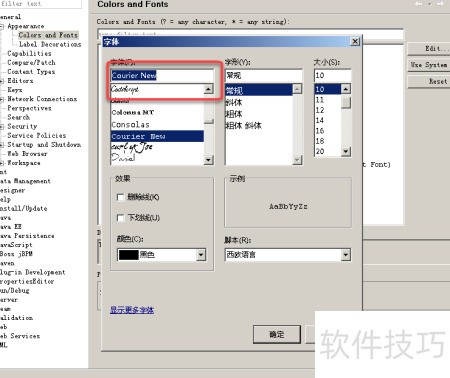Screen dimensions: 450x378
Task: Select Perspectives in preferences tree
Action: point(29,108)
